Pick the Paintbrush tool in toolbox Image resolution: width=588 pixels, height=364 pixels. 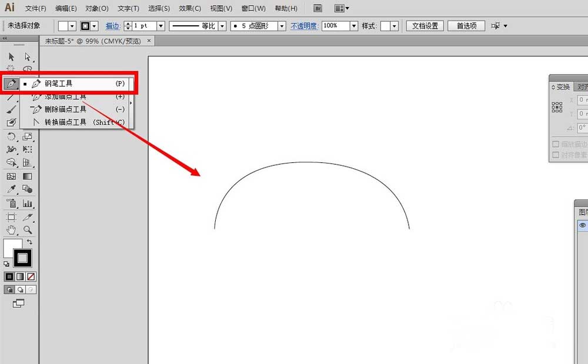[x=11, y=109]
